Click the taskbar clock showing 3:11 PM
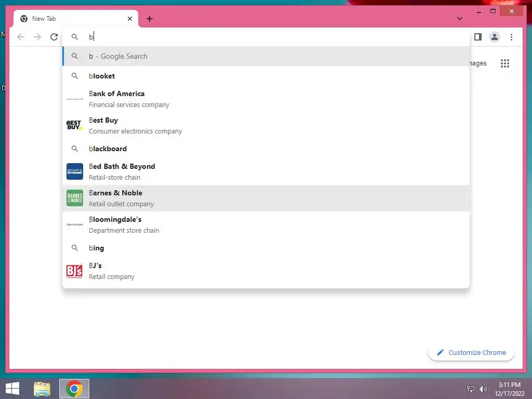The height and width of the screenshot is (399, 532). 509,389
